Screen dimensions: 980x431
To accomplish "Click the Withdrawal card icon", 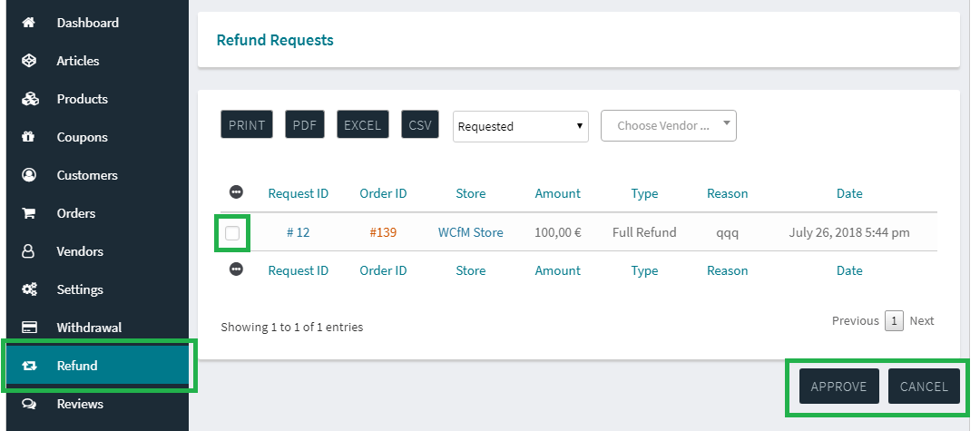I will pyautogui.click(x=29, y=328).
